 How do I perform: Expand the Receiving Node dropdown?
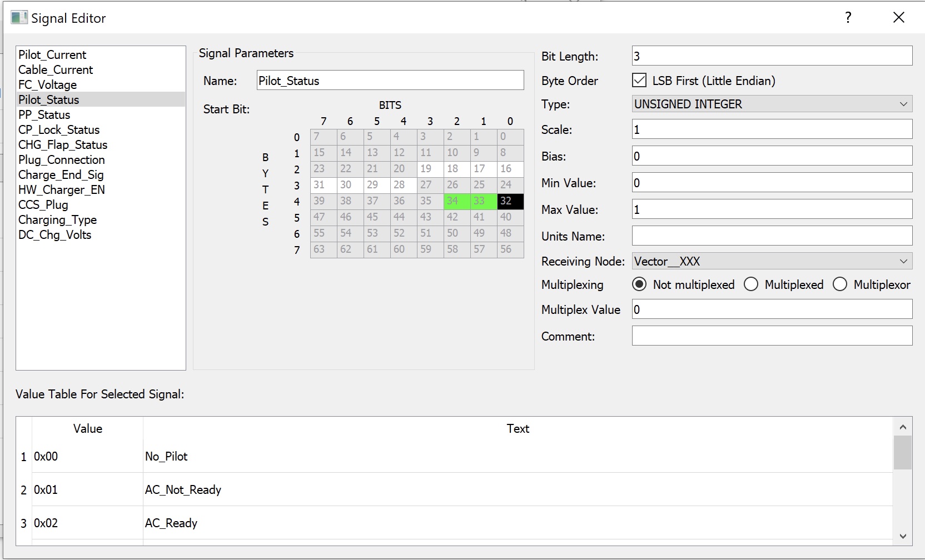(x=772, y=261)
